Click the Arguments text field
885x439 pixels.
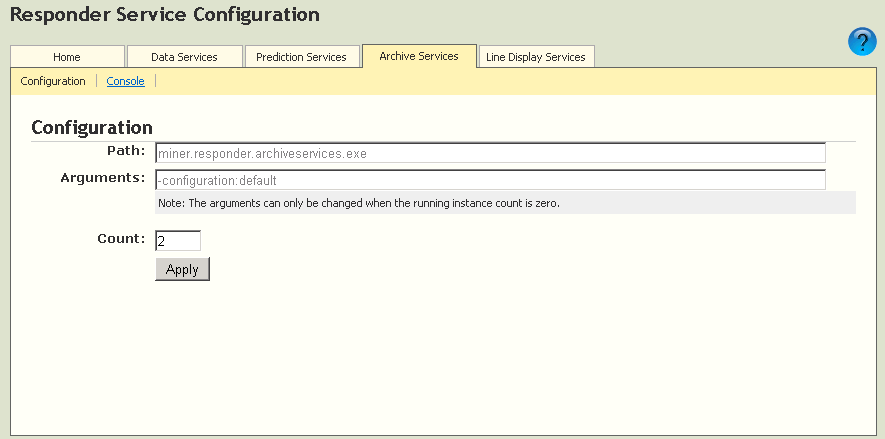[490, 180]
